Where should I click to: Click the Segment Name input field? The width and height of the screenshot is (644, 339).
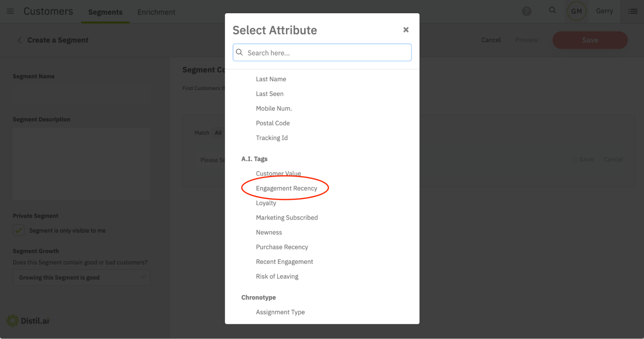82,95
